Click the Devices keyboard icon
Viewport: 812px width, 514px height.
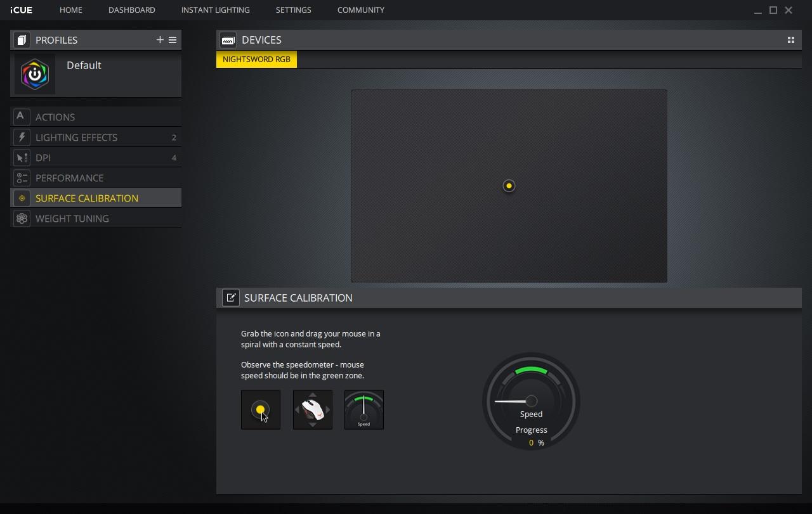pyautogui.click(x=228, y=40)
